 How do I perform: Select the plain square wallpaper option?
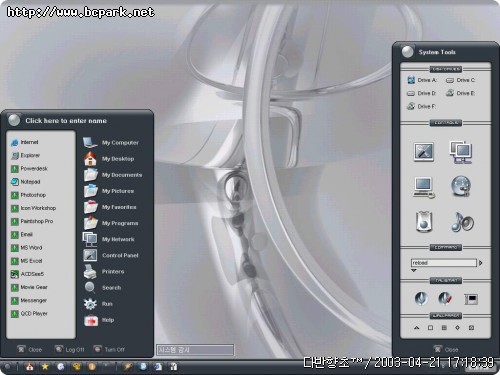(430, 328)
